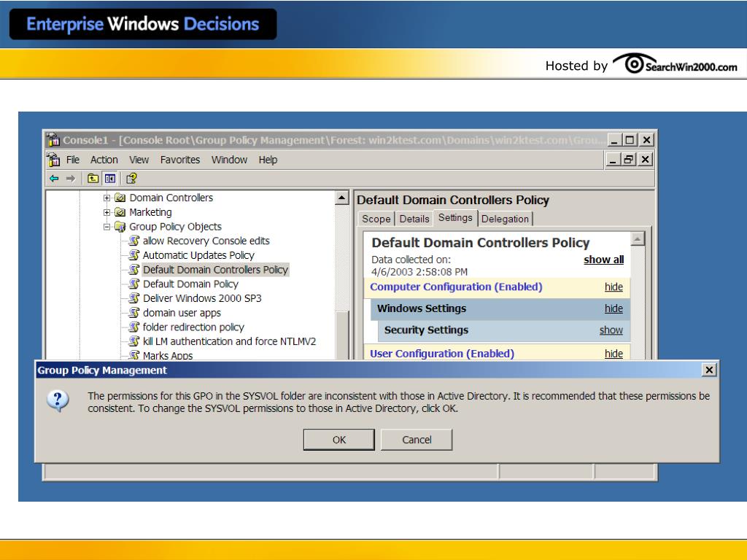Click hide next to Computer Configuration (Enabled)

click(x=614, y=287)
